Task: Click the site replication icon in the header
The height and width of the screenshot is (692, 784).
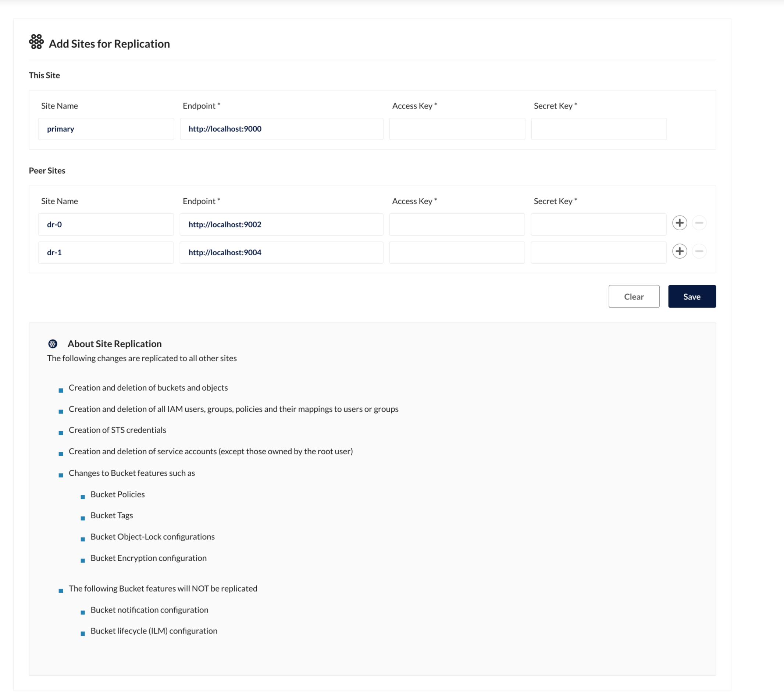Action: (x=36, y=42)
